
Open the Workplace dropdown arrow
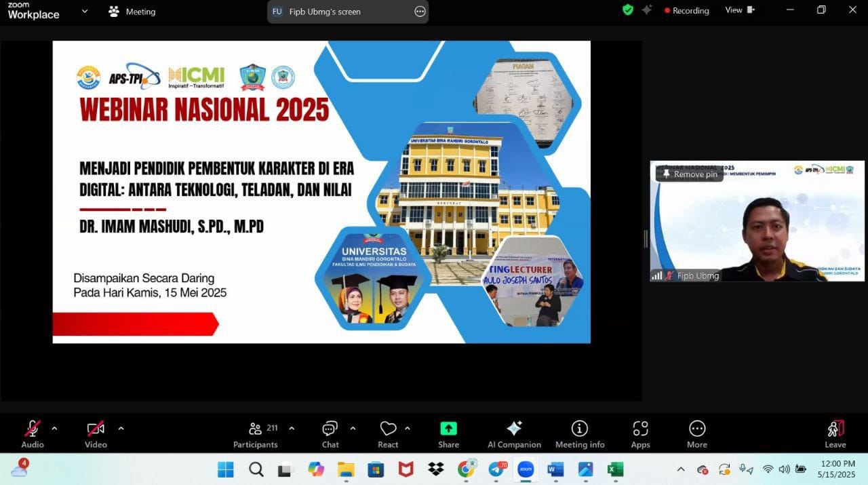pos(84,12)
